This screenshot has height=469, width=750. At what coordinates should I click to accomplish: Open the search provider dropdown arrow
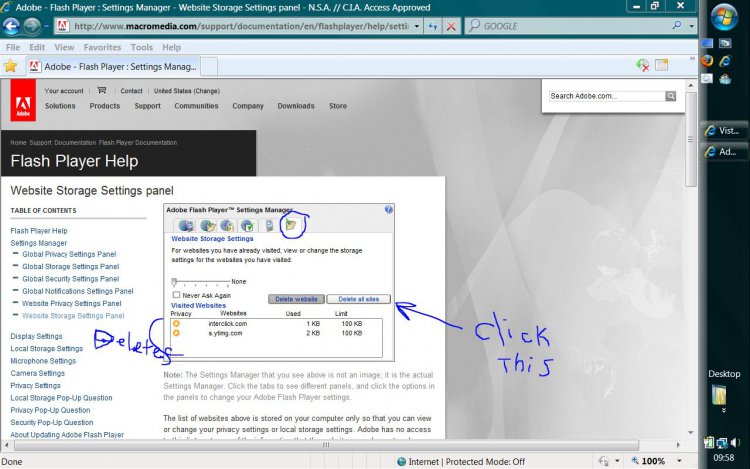pyautogui.click(x=692, y=26)
